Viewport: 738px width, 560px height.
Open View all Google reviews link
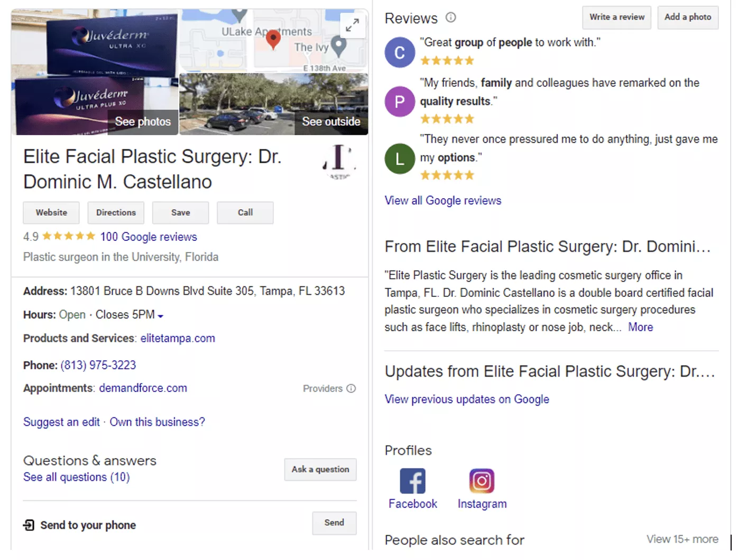443,201
